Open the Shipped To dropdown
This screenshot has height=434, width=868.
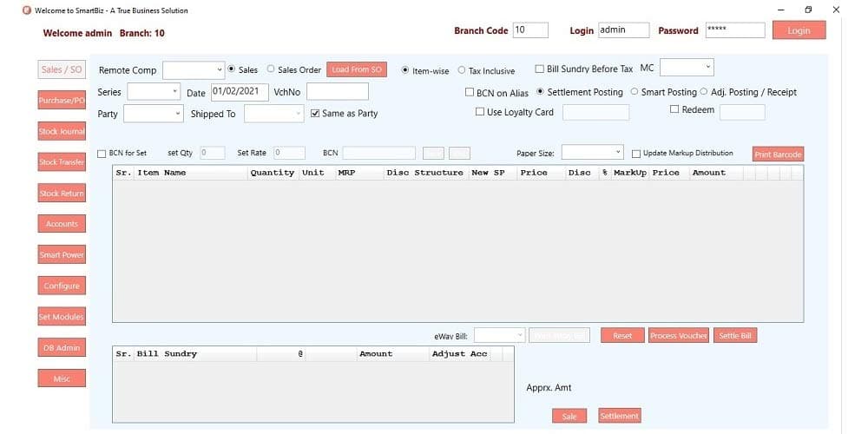pyautogui.click(x=274, y=114)
